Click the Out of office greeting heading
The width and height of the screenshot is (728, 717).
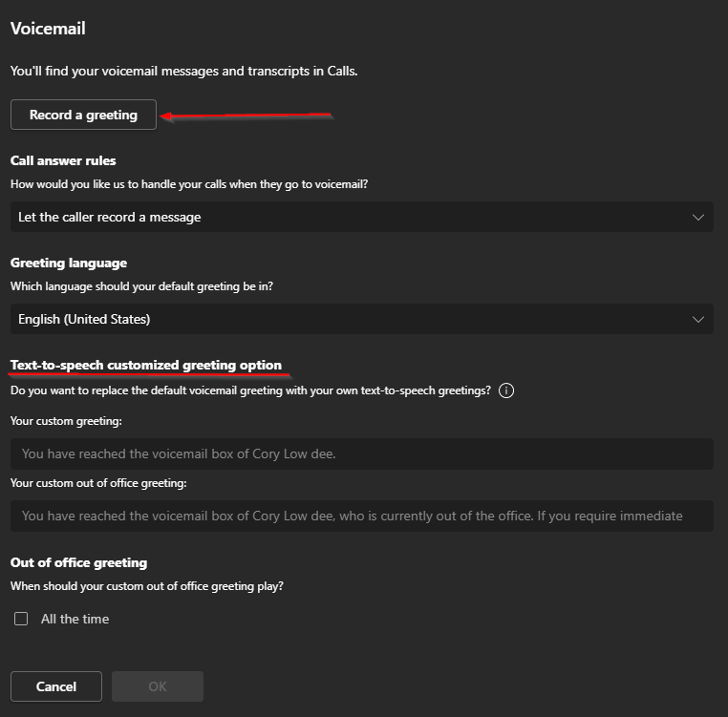coord(79,562)
